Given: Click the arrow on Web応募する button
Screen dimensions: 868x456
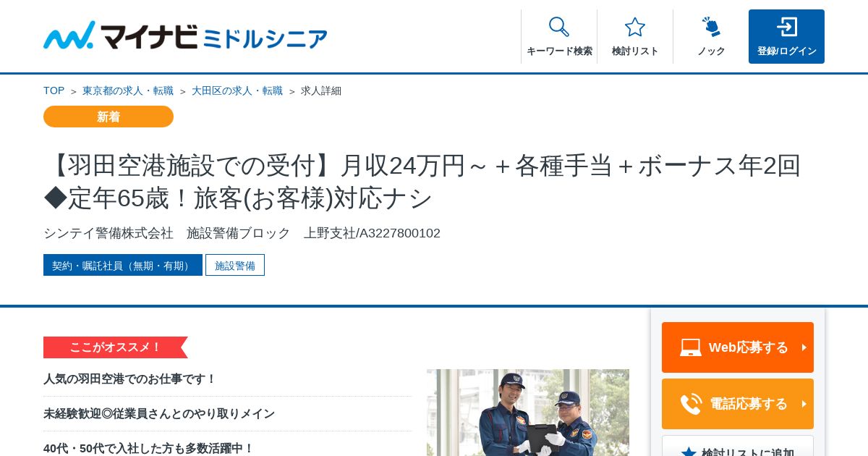Looking at the screenshot, I should 804,347.
